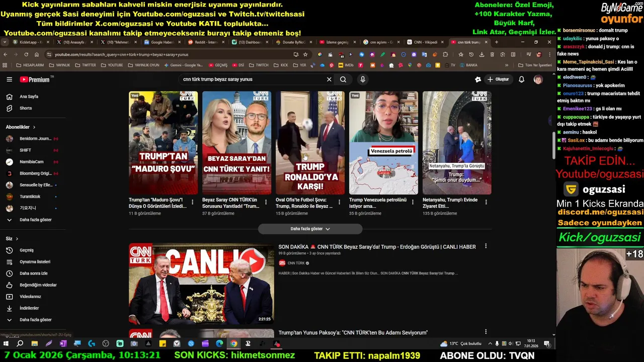
Task: Open a new browser tab
Action: [497, 42]
